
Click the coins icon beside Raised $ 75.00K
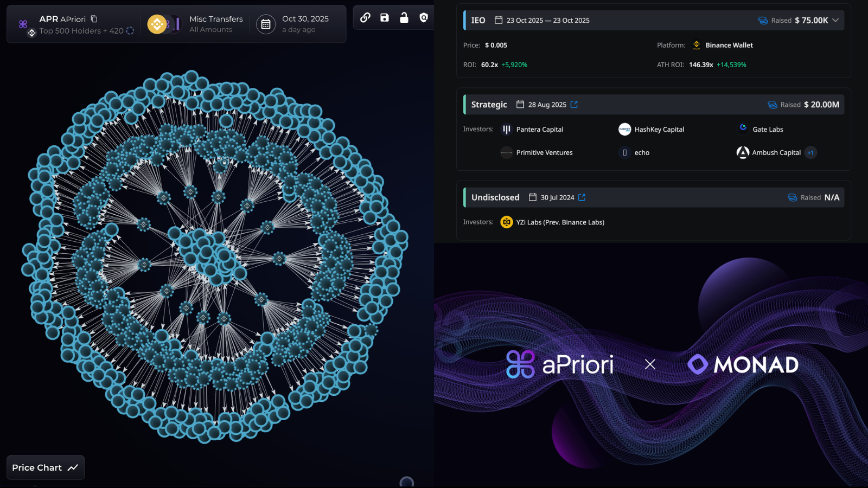(x=763, y=21)
